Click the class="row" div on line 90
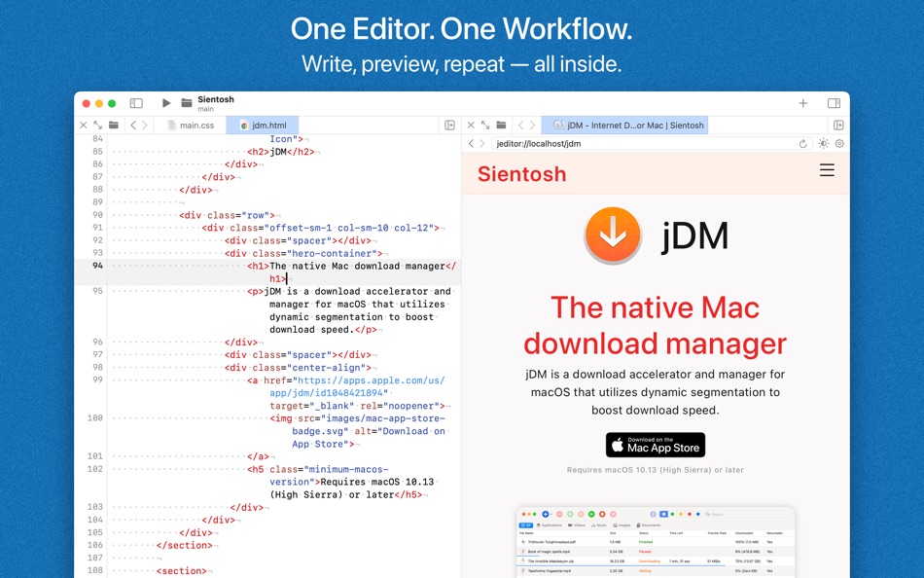The height and width of the screenshot is (578, 924). pos(227,215)
